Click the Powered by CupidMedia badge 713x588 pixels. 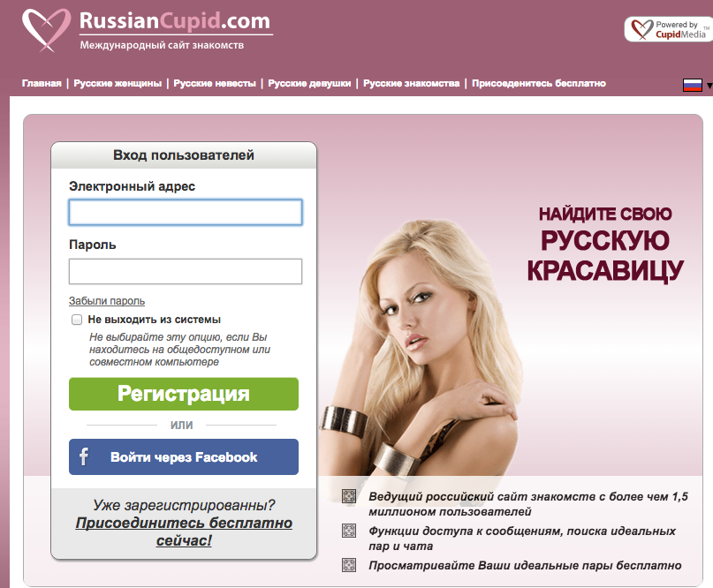669,29
